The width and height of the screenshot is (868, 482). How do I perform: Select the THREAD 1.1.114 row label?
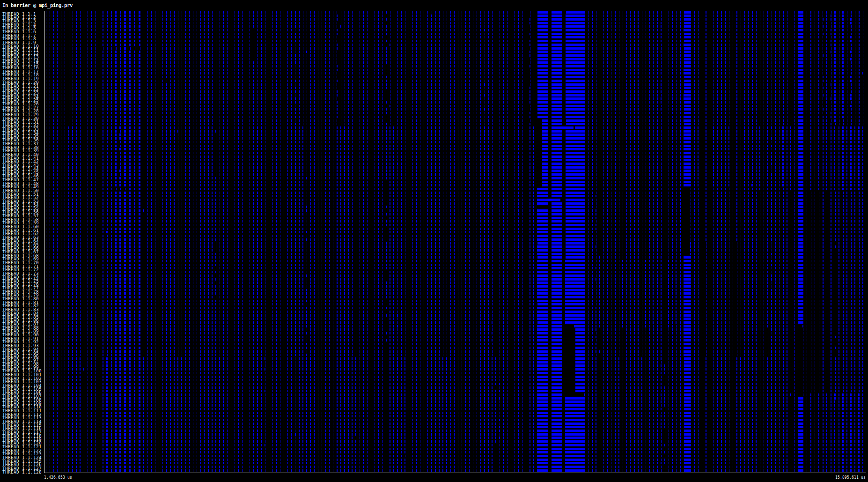coord(22,422)
